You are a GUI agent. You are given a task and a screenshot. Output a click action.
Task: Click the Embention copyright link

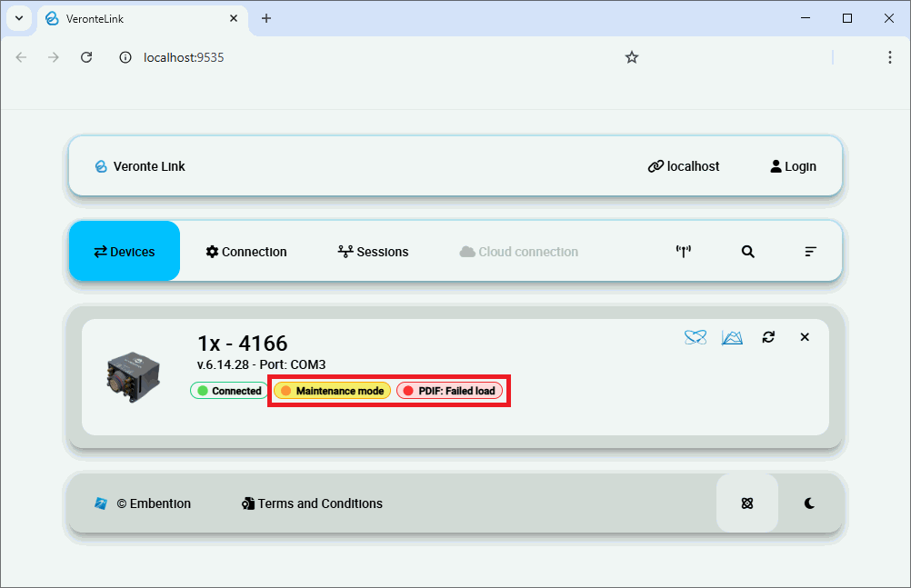[144, 503]
